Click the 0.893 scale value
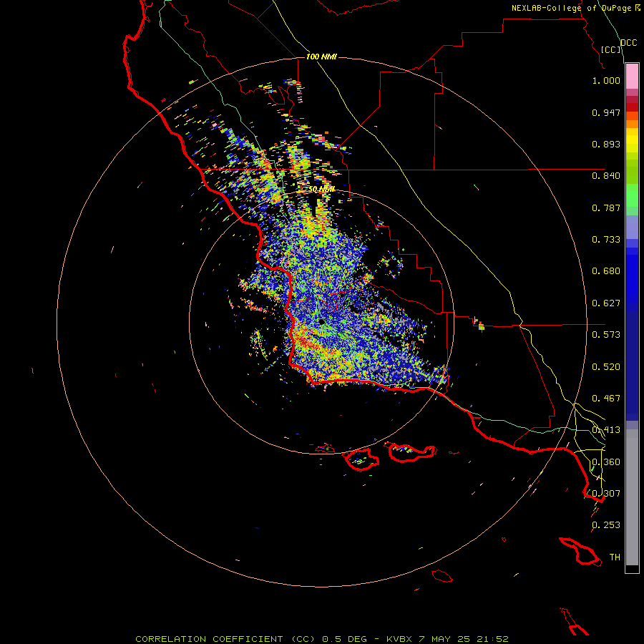Viewport: 644px width, 644px height. point(606,144)
